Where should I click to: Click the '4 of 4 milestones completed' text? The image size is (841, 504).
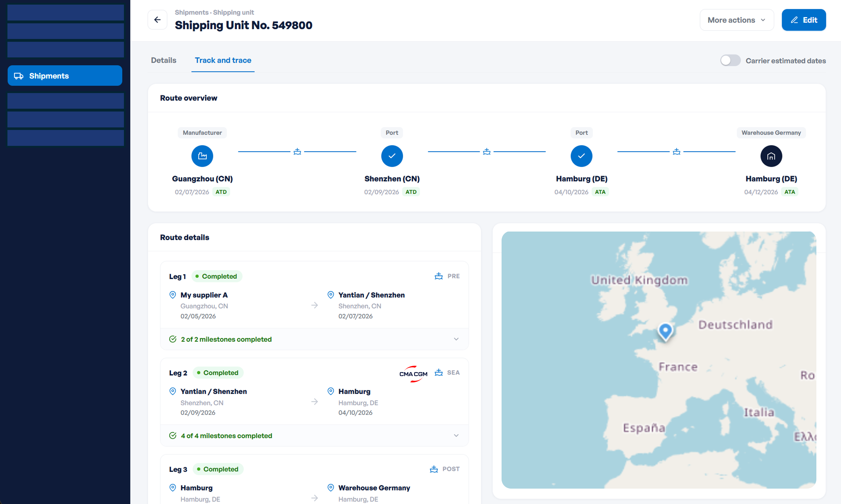click(227, 436)
